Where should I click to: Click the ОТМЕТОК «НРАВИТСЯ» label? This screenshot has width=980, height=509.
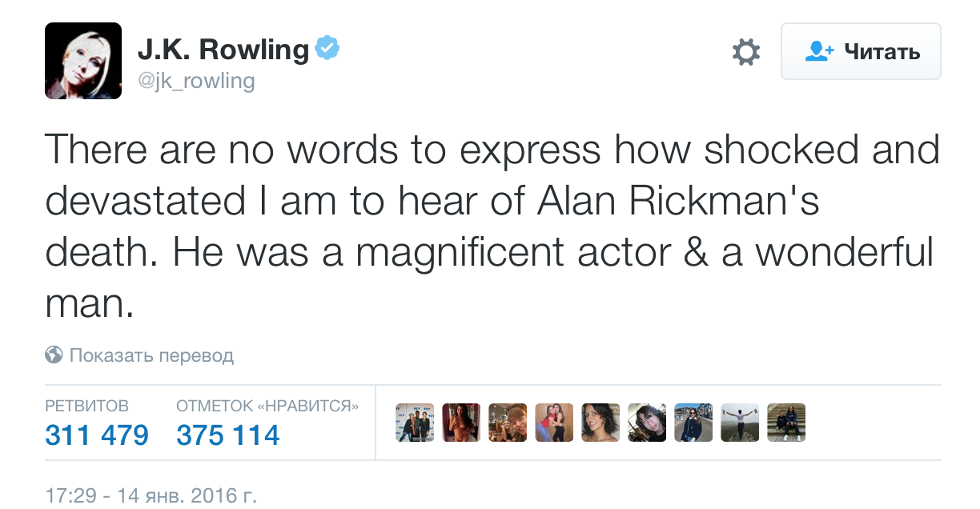pyautogui.click(x=267, y=407)
